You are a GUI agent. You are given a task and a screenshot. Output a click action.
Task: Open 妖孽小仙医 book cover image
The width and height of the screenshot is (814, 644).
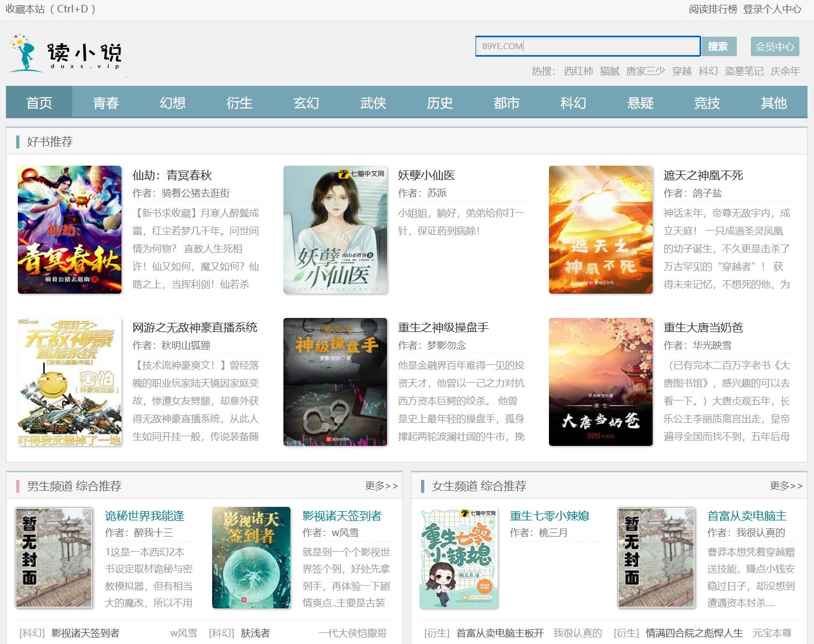(x=335, y=229)
